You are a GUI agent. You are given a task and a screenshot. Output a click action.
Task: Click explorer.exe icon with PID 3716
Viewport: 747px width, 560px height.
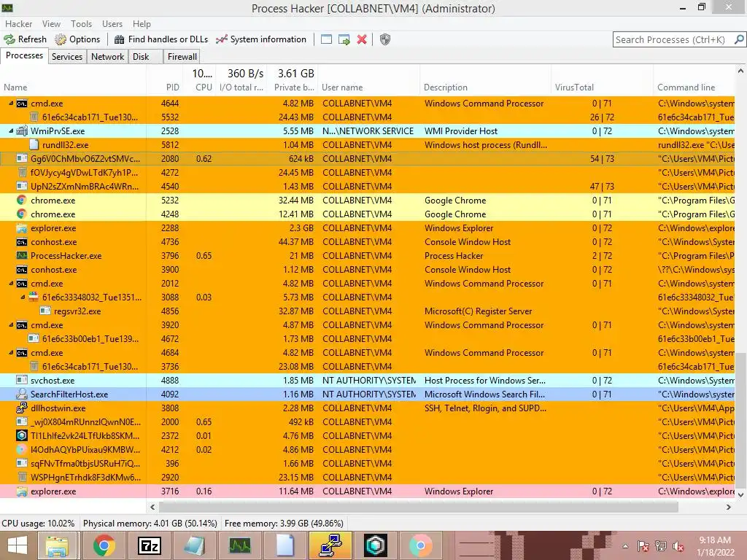[x=21, y=491]
